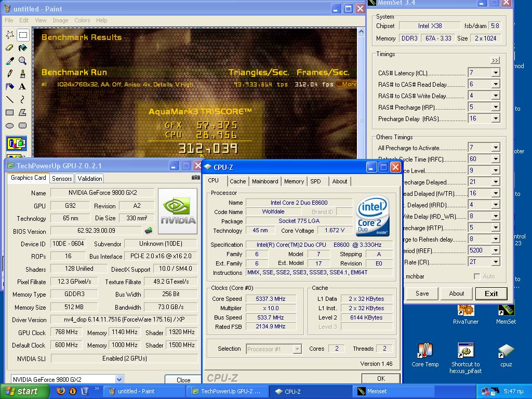Screen dimensions: 532x399
Task: Switch to the Sensors tab in GPU-Z
Action: pos(62,179)
